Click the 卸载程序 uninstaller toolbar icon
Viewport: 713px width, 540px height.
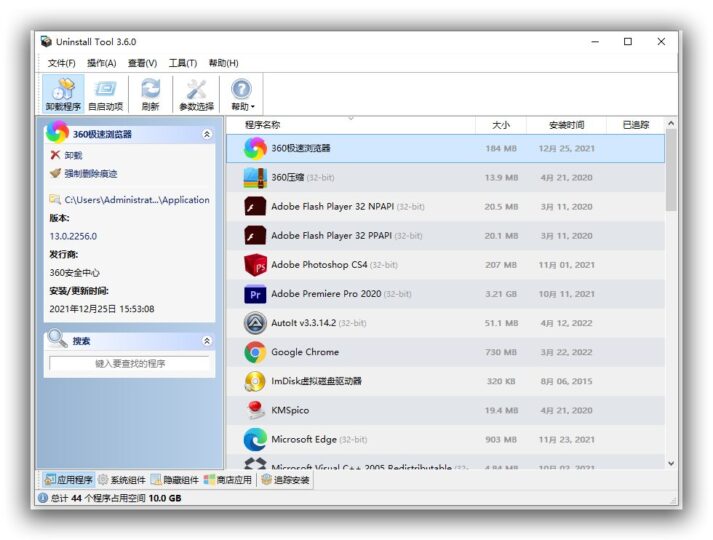63,94
